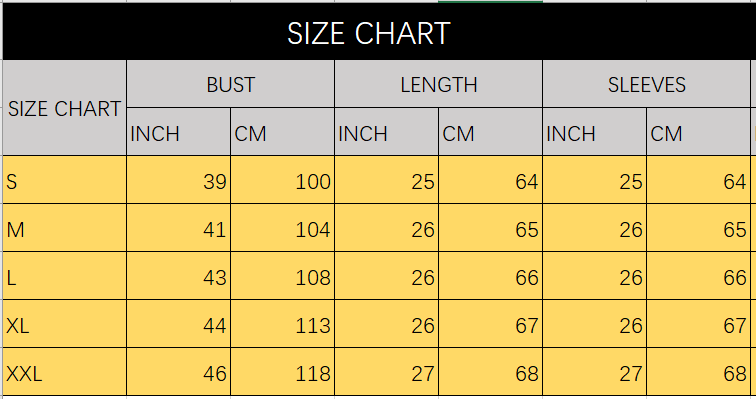Screen dimensions: 756x399
Task: Click the XXL size label cell
Action: click(64, 372)
